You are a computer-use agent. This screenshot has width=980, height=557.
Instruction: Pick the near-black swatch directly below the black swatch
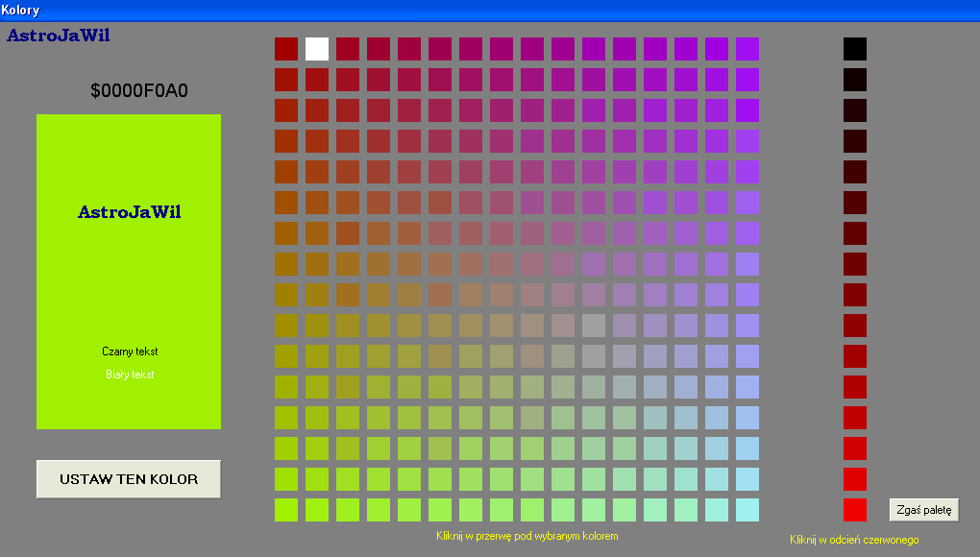(855, 80)
